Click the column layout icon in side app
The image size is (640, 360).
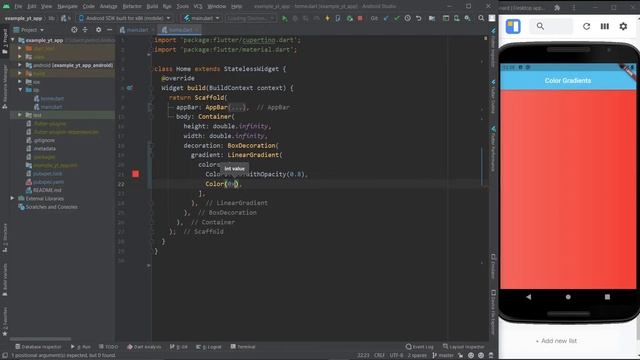[x=604, y=27]
